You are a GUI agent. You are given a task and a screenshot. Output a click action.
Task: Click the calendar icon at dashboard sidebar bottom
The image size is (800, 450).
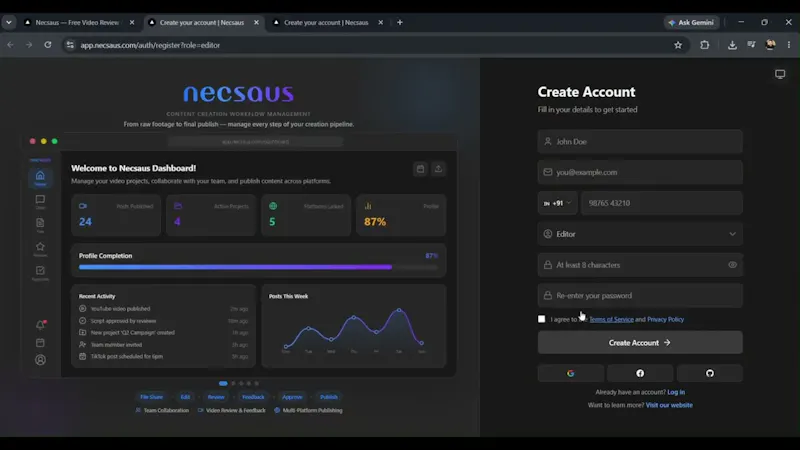coord(40,343)
